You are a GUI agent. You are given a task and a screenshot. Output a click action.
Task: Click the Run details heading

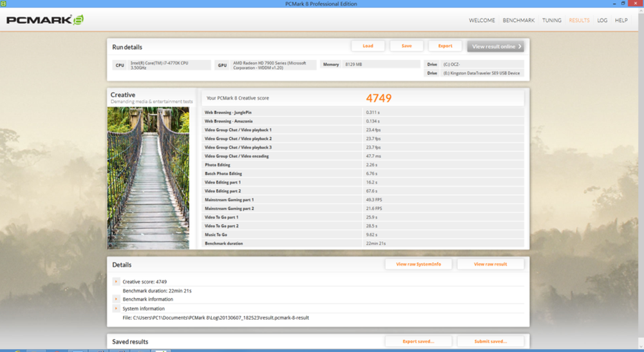click(x=128, y=47)
